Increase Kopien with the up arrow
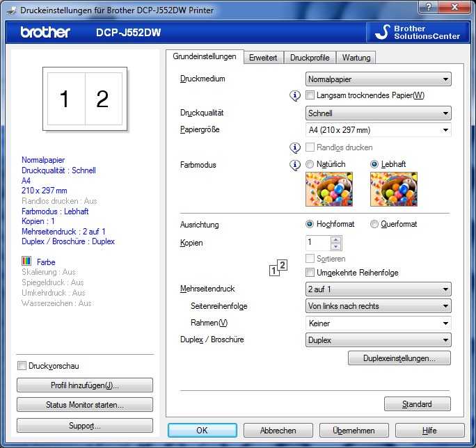Screen dimensions: 476x448 coord(335,240)
